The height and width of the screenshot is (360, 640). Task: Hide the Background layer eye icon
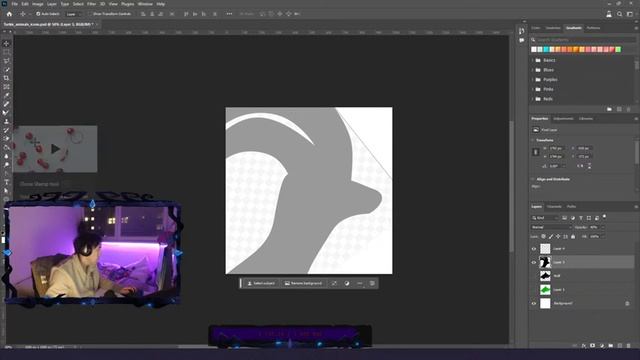click(x=533, y=303)
